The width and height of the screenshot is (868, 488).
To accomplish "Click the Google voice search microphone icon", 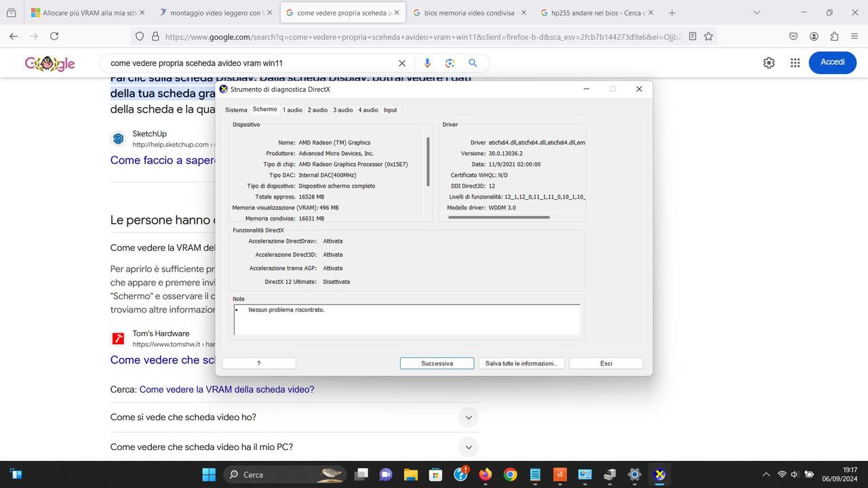I will click(x=427, y=62).
